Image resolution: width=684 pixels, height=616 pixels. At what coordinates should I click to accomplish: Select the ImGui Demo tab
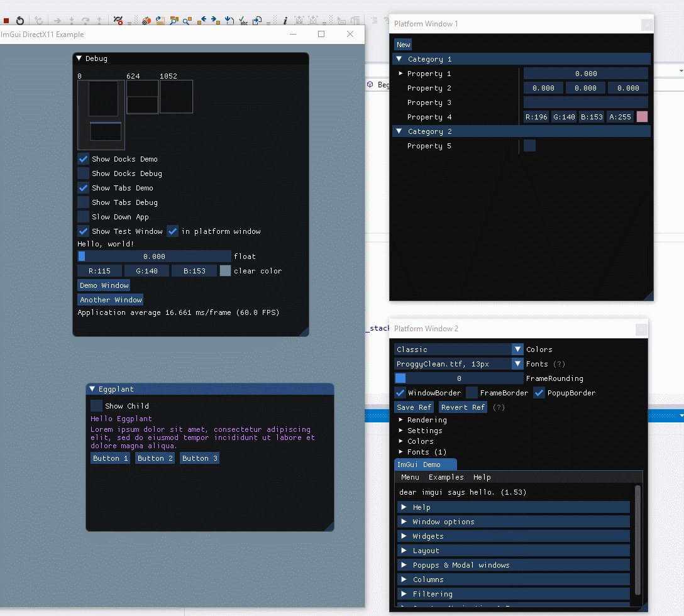(x=426, y=464)
